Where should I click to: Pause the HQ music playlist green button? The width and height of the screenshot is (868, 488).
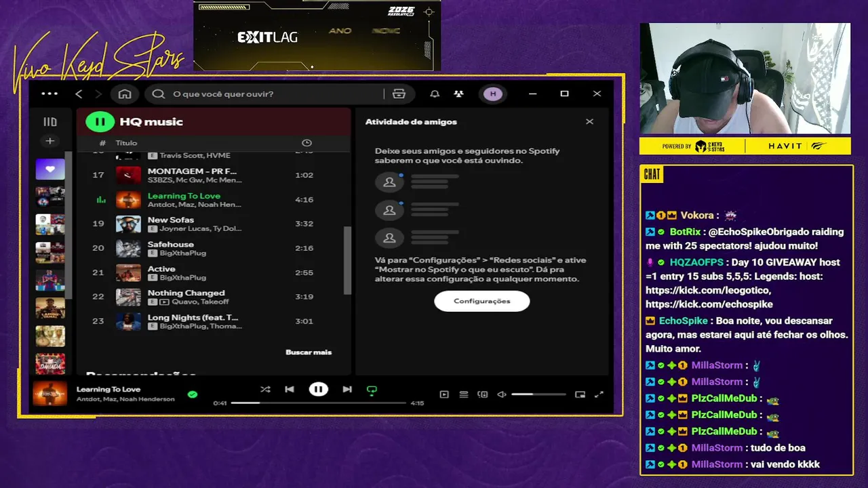pyautogui.click(x=100, y=122)
